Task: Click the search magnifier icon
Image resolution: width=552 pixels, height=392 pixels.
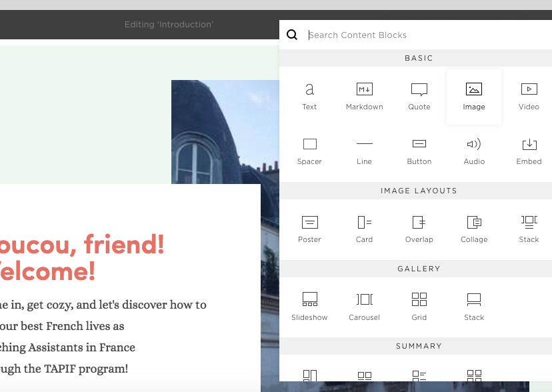Action: [x=292, y=35]
